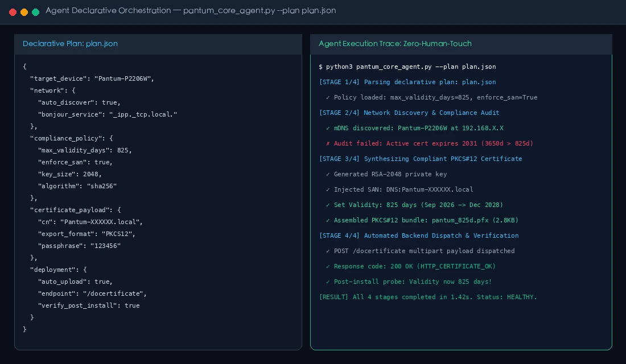Click the 'mDNS discovered: Pantum-P2206W' line
This screenshot has height=364, width=626.
point(414,128)
